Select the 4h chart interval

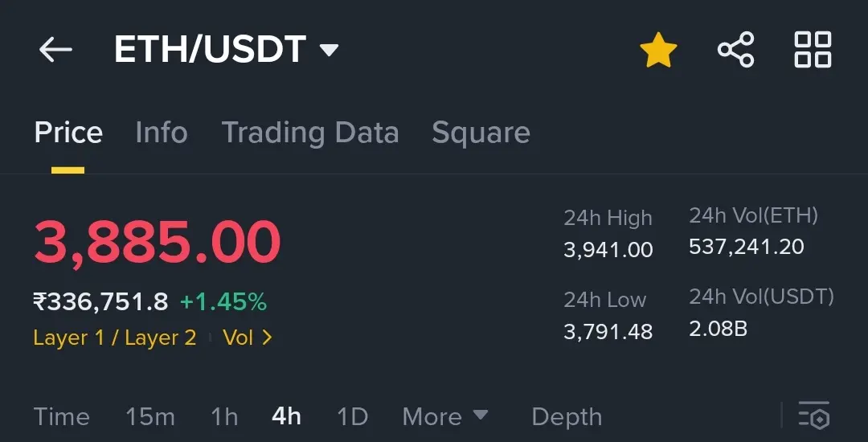point(286,416)
